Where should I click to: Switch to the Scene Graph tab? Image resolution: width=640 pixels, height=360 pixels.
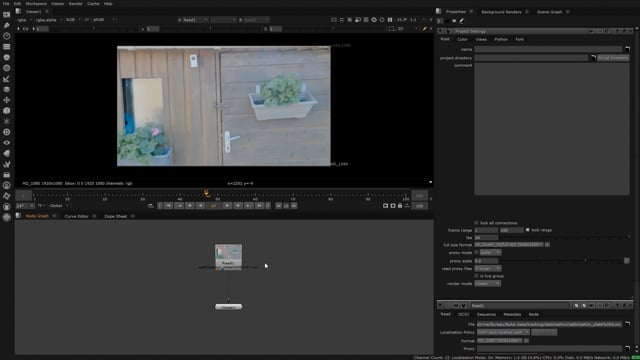point(549,12)
